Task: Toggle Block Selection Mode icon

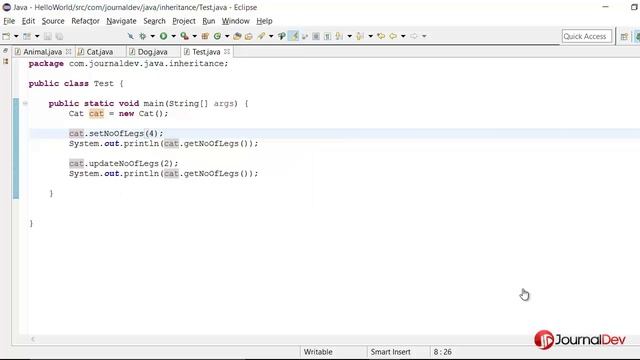Action: (316, 36)
